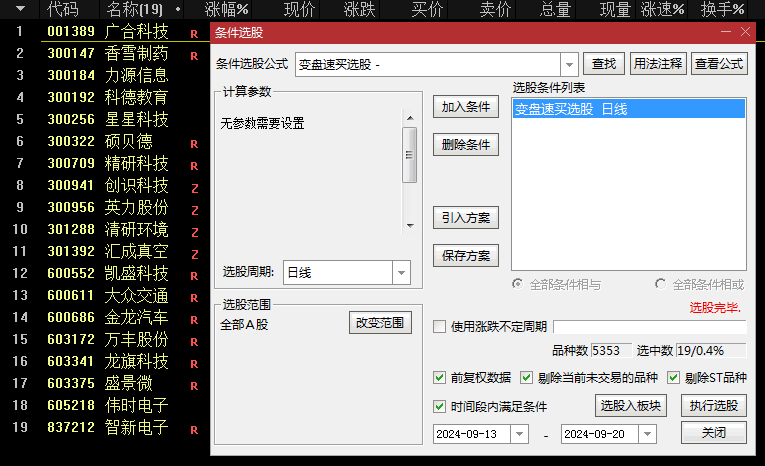Click the 保存方案 button
This screenshot has width=765, height=466.
[466, 256]
